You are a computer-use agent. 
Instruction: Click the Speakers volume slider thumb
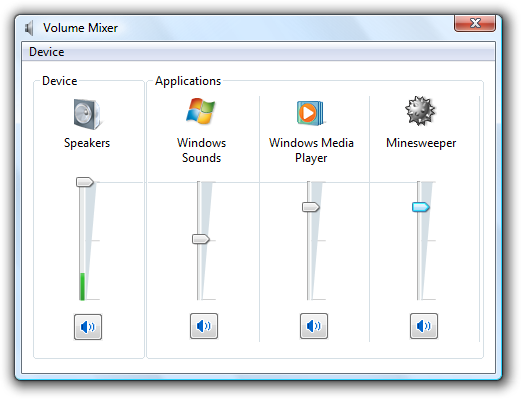(85, 182)
